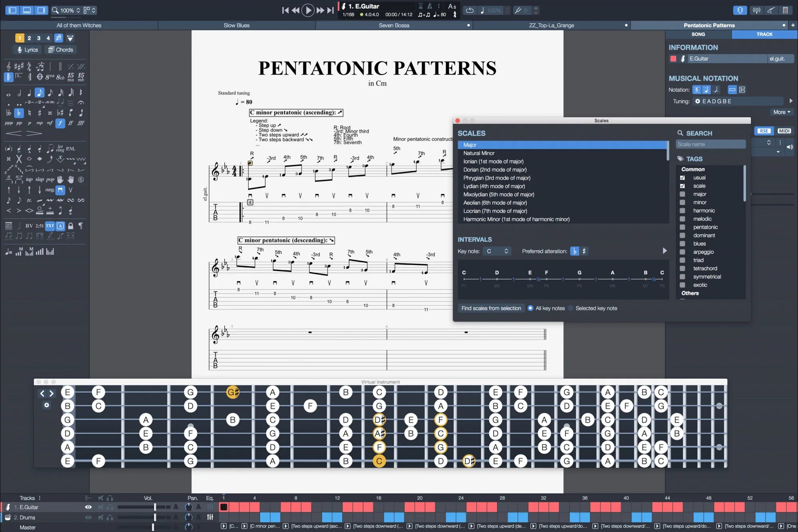Switch to the SONG tab
This screenshot has height=532, width=798.
click(698, 34)
